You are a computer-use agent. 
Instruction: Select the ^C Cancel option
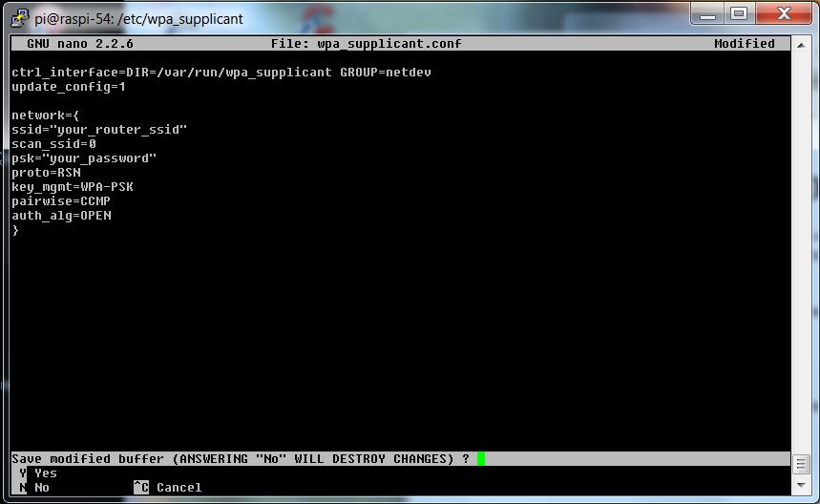[x=167, y=487]
